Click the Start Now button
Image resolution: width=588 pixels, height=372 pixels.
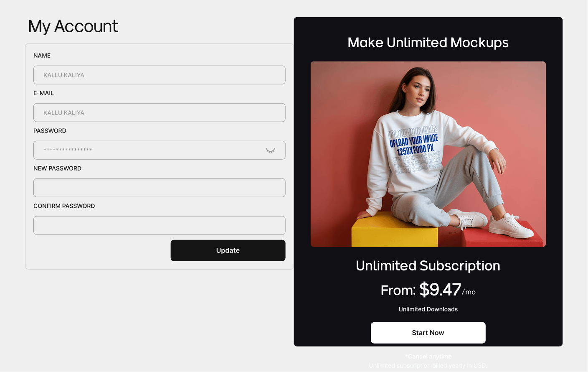coord(428,333)
